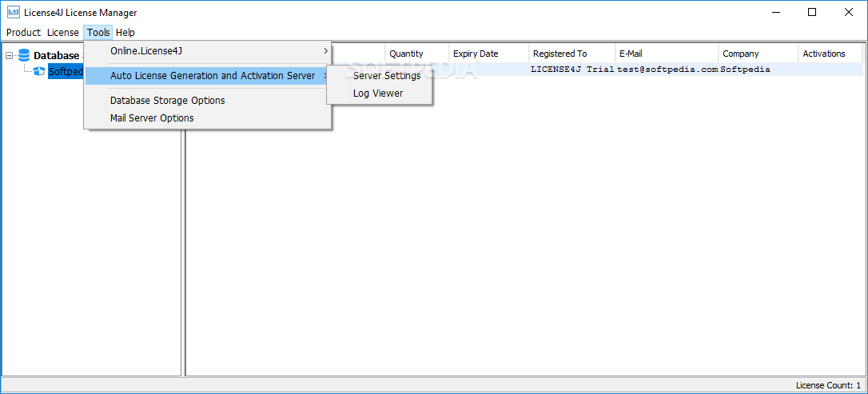
Task: Select the Database root tree item
Action: pyautogui.click(x=57, y=55)
